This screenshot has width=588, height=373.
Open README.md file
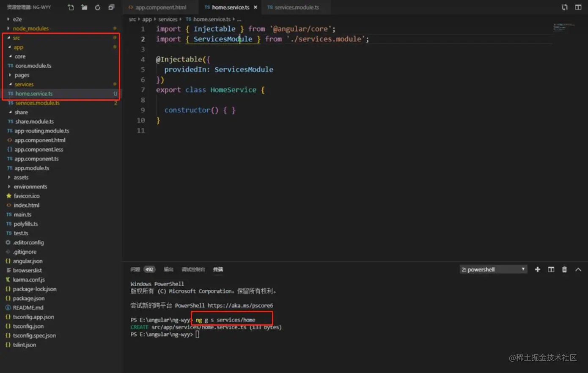pos(28,307)
